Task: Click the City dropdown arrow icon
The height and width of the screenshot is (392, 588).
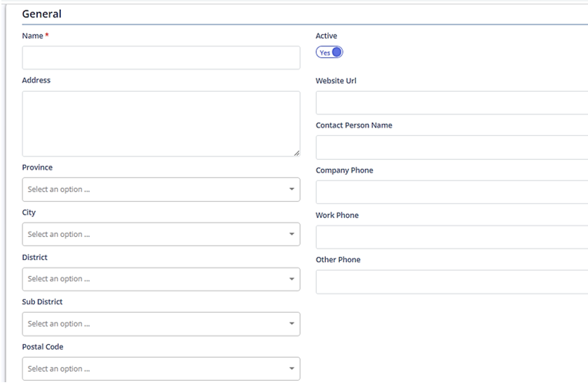Action: pyautogui.click(x=292, y=234)
